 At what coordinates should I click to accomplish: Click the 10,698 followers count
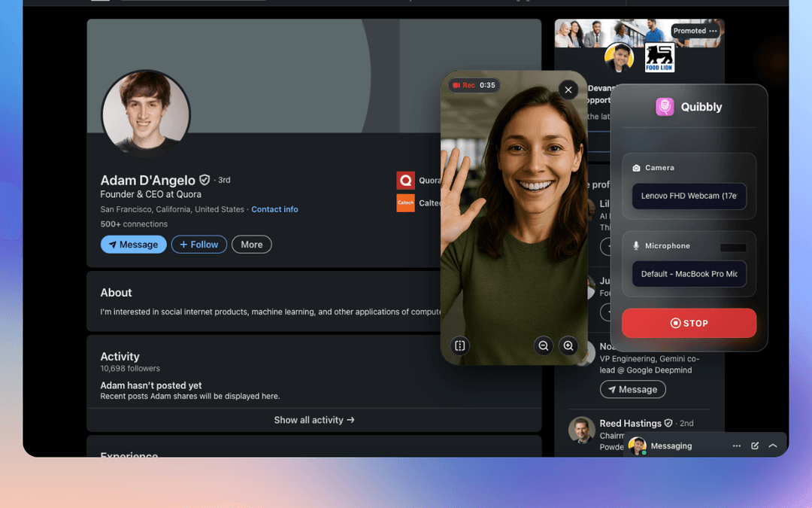[130, 369]
